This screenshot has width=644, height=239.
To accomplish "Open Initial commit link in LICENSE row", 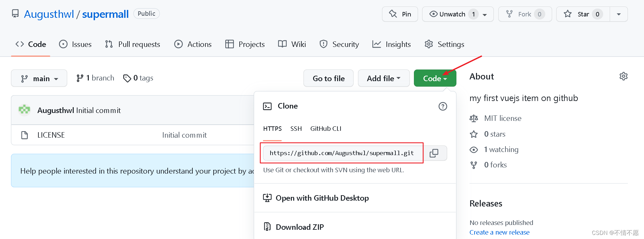I will [184, 135].
